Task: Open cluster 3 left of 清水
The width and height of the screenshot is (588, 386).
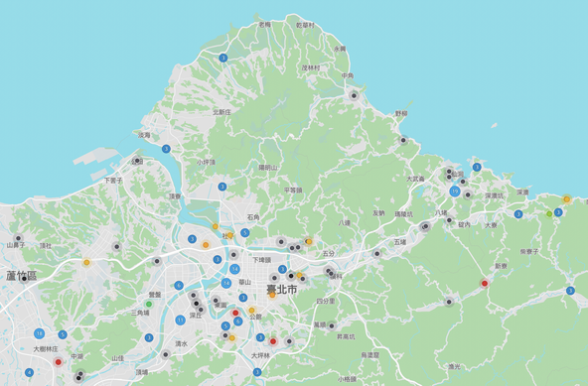Action: click(x=149, y=337)
